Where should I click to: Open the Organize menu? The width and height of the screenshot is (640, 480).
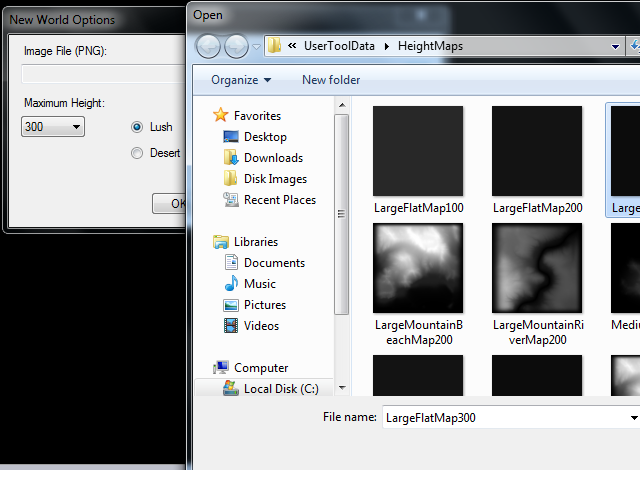coord(241,80)
